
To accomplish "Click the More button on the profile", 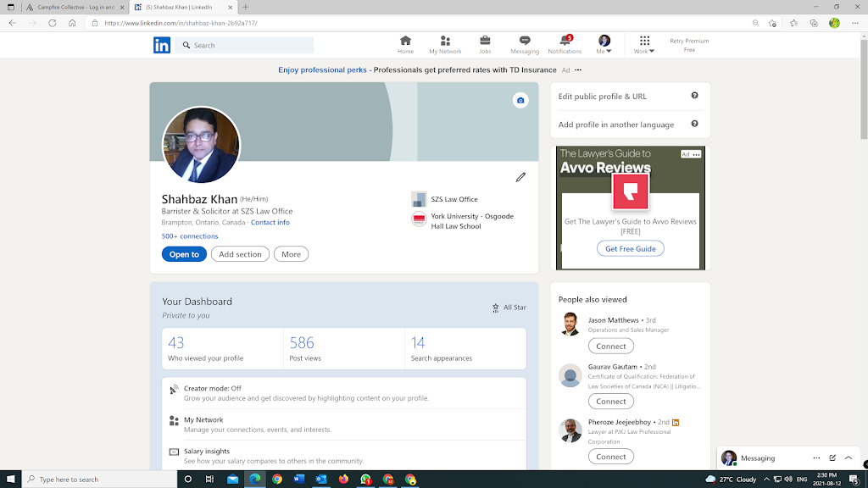I will 291,254.
